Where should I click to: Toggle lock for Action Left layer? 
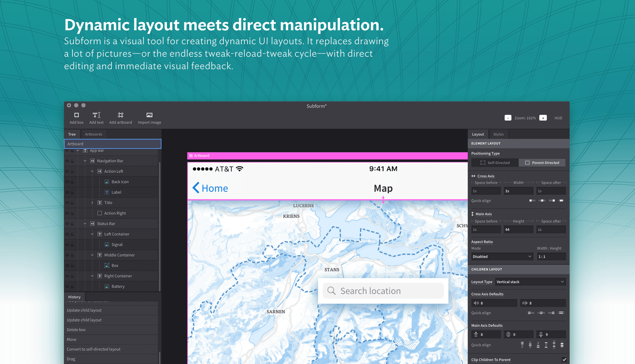pyautogui.click(x=72, y=171)
